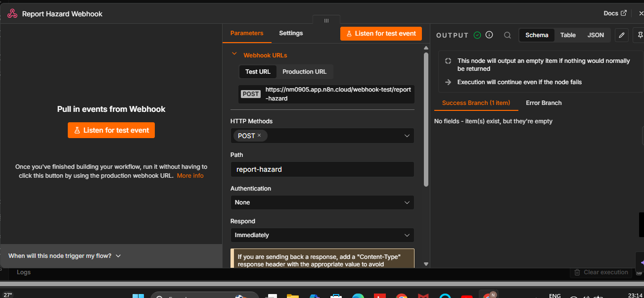
Task: Click the Logs panel label
Action: point(24,272)
